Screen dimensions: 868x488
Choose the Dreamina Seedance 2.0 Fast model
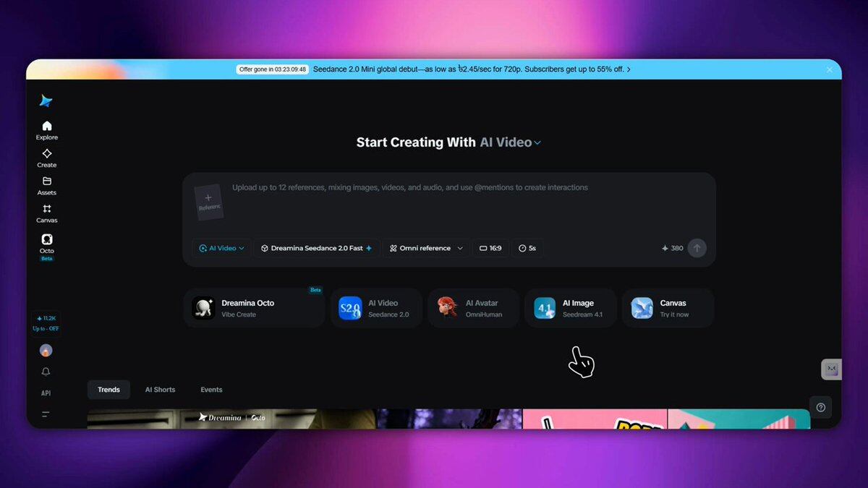317,248
